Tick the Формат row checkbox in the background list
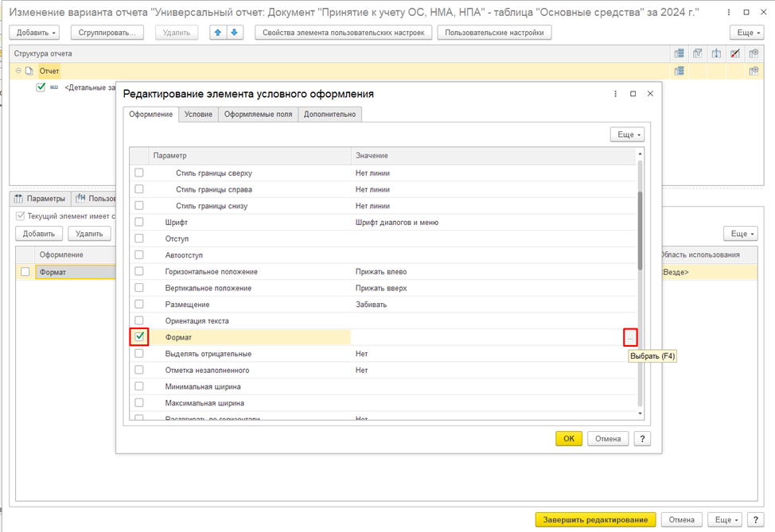 [25, 272]
